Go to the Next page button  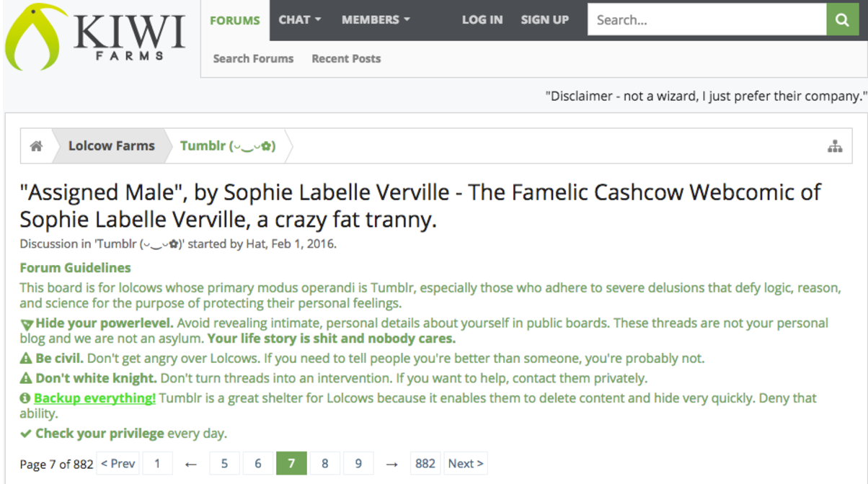point(466,463)
